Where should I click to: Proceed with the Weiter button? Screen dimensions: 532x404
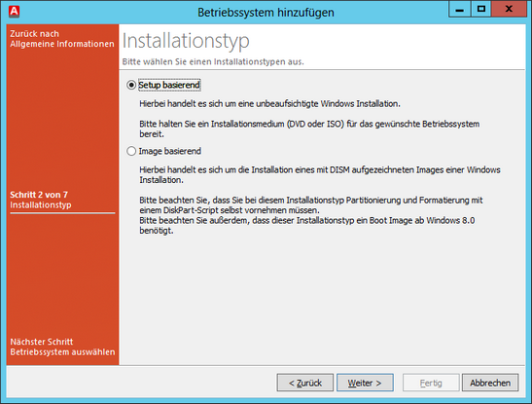tap(365, 383)
